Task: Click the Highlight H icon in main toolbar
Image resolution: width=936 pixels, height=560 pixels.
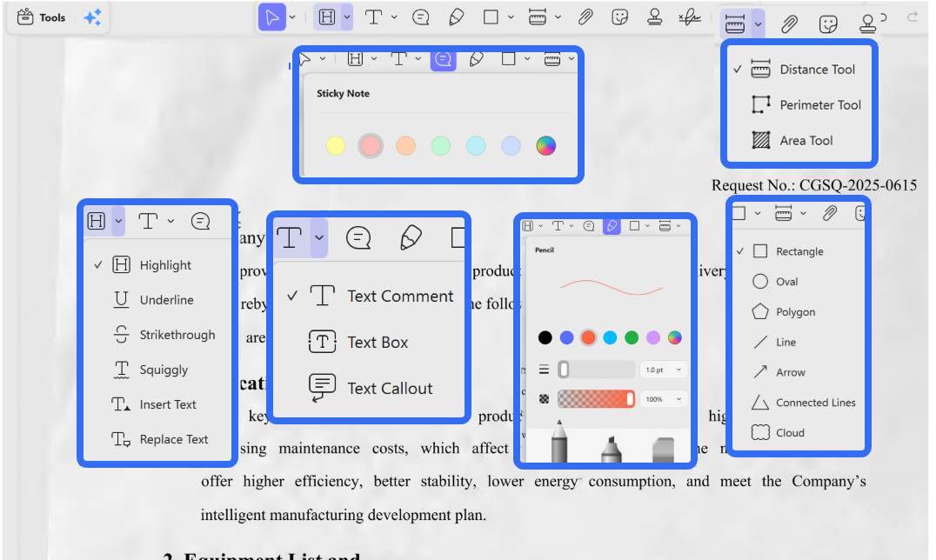Action: 327,17
